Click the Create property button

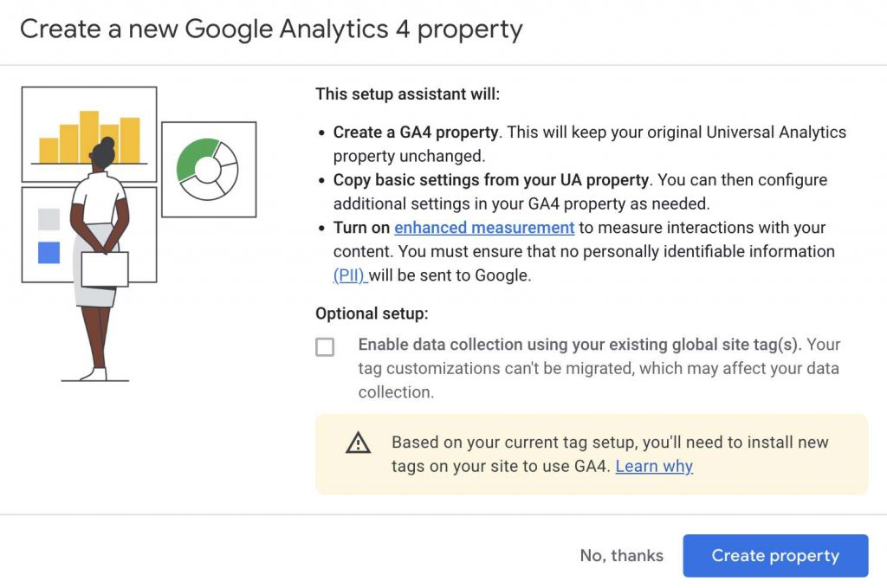pyautogui.click(x=775, y=555)
